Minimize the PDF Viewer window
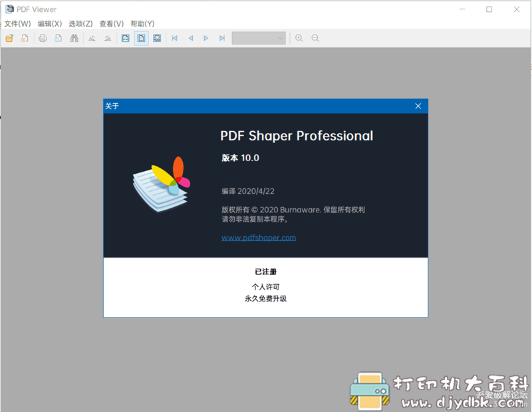 point(462,9)
